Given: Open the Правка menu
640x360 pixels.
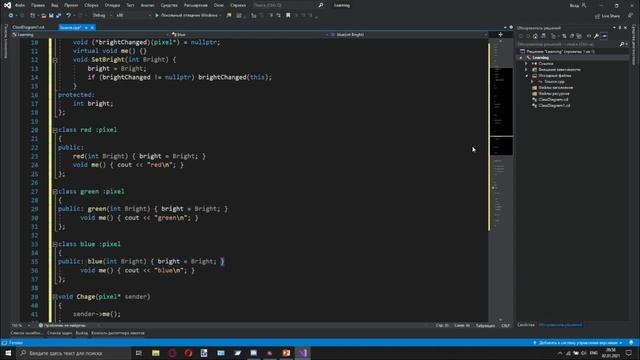Looking at the screenshot, I should tap(38, 5).
